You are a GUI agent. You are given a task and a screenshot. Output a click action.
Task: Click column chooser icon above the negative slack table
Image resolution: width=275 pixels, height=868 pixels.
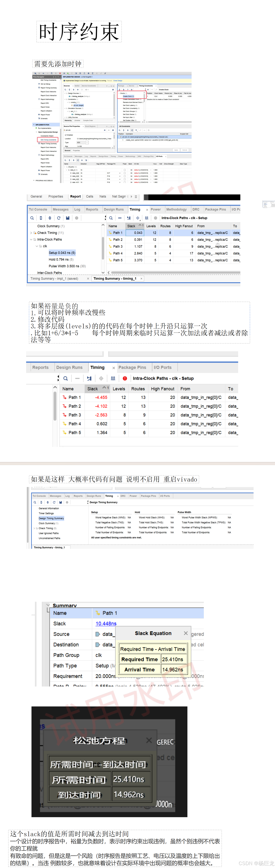pyautogui.click(x=113, y=378)
